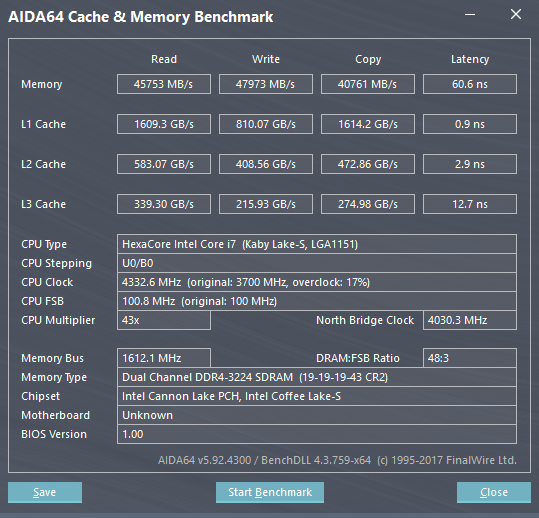This screenshot has height=518, width=539.
Task: Select the North Bridge Clock value
Action: click(470, 320)
